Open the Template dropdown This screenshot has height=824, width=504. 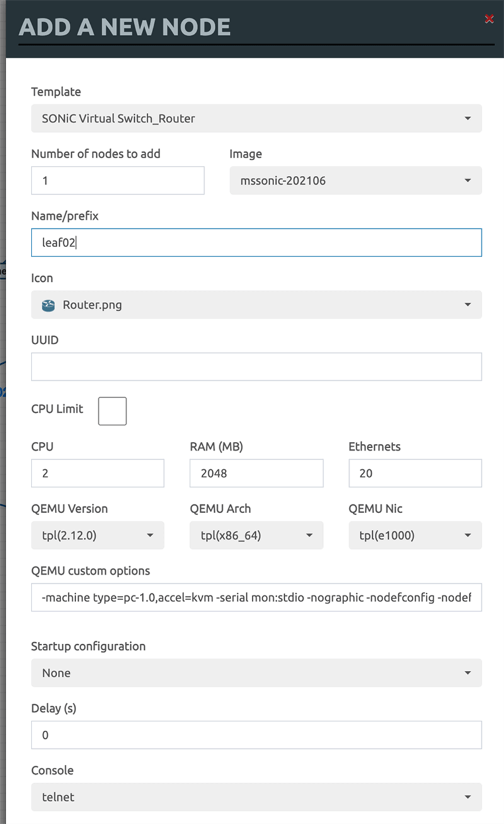tap(256, 119)
